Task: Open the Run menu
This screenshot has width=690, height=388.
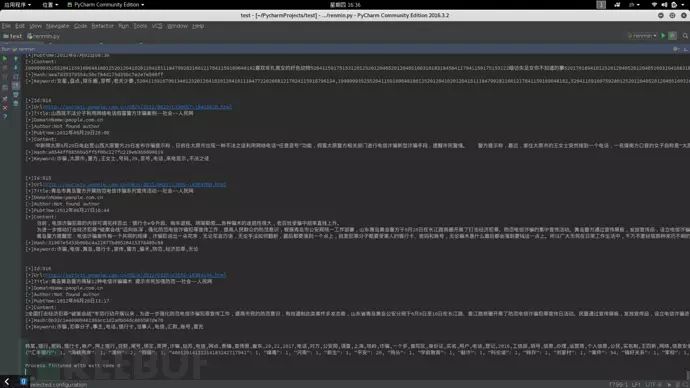Action: 124,26
